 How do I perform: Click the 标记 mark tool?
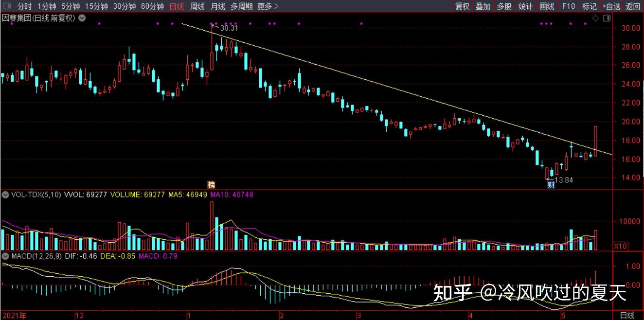point(589,6)
